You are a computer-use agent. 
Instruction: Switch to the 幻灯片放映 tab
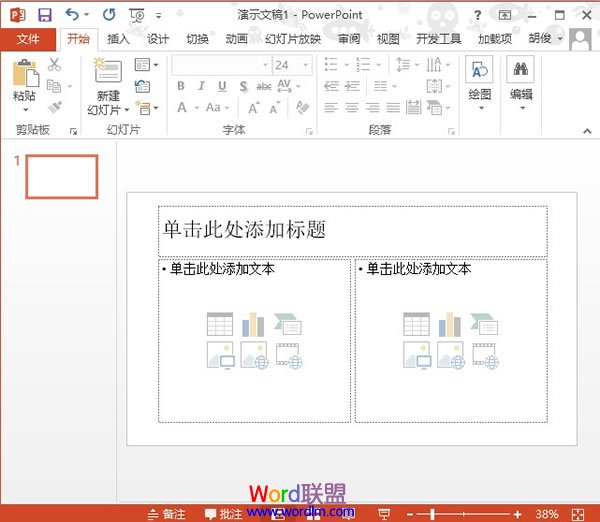293,39
